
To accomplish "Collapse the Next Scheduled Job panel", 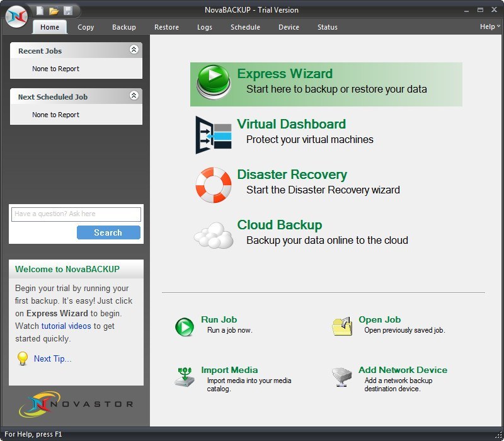I will click(x=133, y=96).
